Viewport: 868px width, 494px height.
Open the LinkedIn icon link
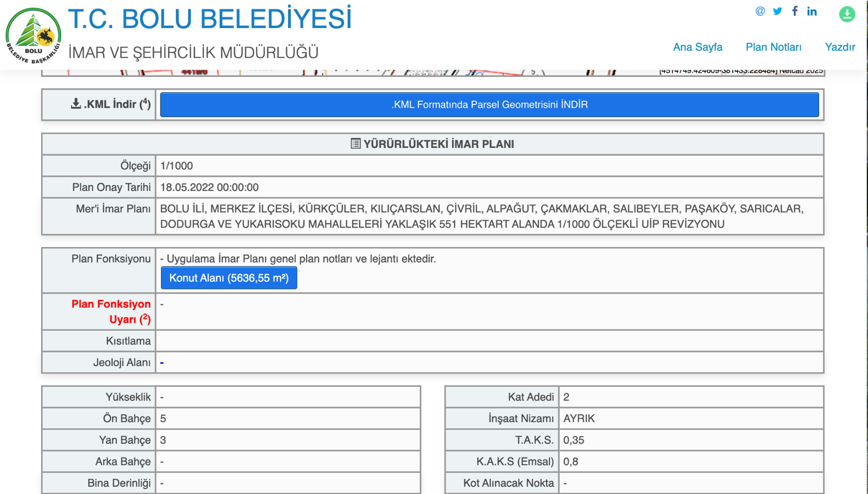812,11
